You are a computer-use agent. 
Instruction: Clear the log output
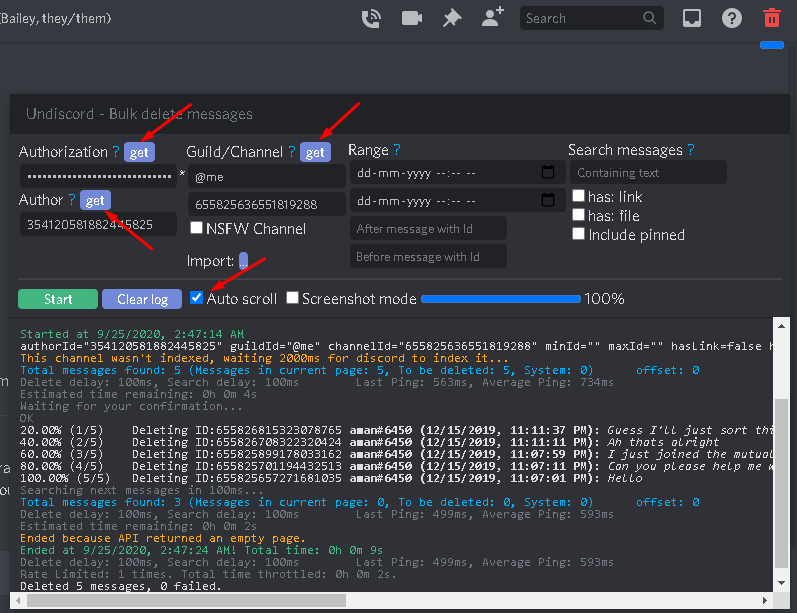point(142,299)
